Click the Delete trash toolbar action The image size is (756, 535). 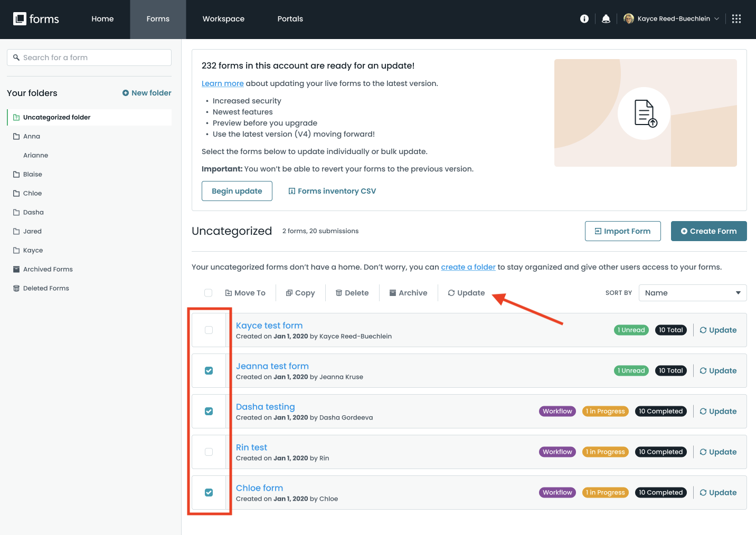tap(352, 293)
